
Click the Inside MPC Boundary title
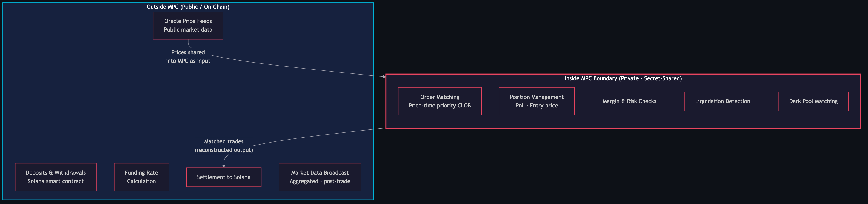pos(623,78)
